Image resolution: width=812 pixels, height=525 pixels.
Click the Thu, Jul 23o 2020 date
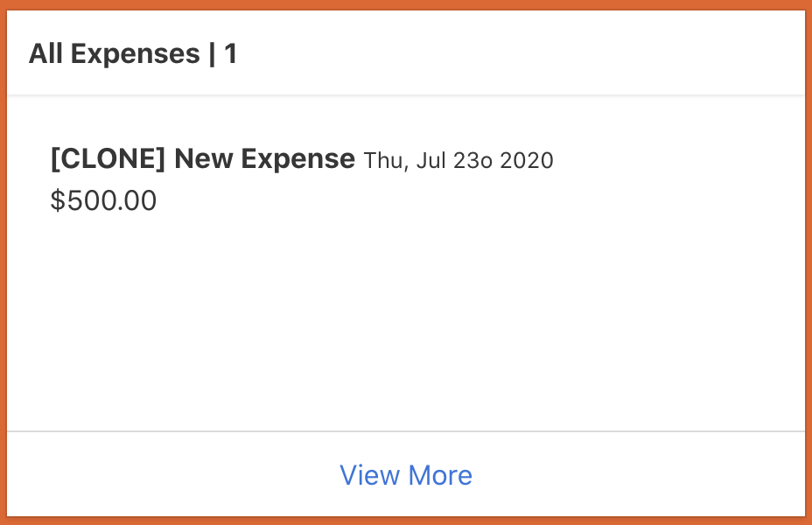pos(458,161)
